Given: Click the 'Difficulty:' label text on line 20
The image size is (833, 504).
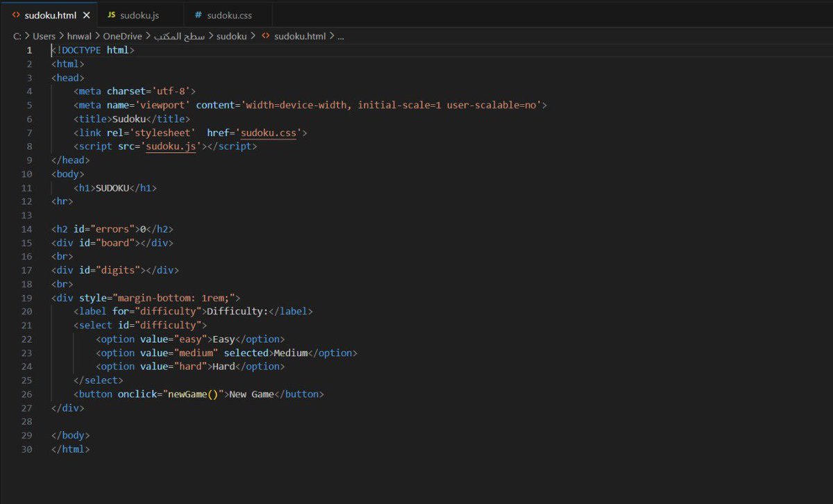Looking at the screenshot, I should [x=238, y=312].
